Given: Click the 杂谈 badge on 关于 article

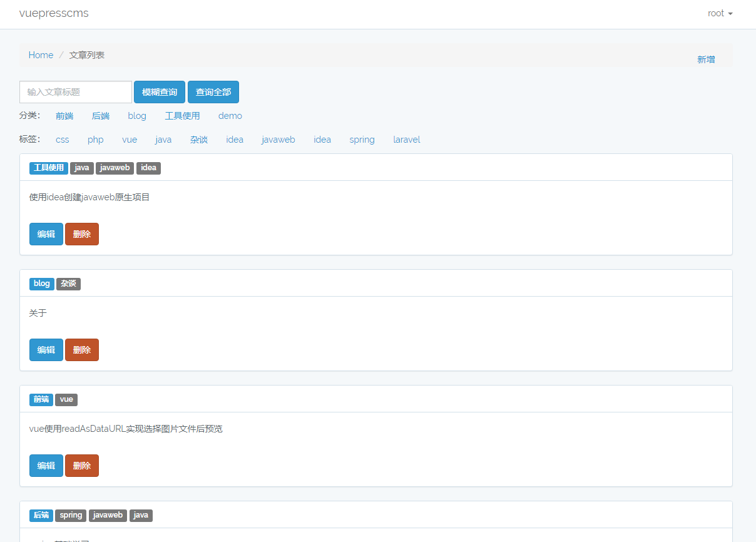Looking at the screenshot, I should pos(68,284).
